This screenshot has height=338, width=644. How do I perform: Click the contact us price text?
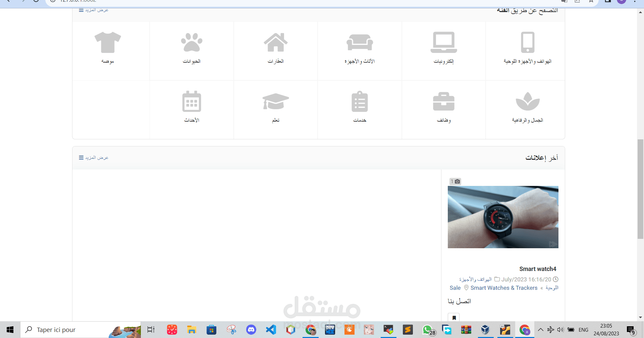(459, 301)
